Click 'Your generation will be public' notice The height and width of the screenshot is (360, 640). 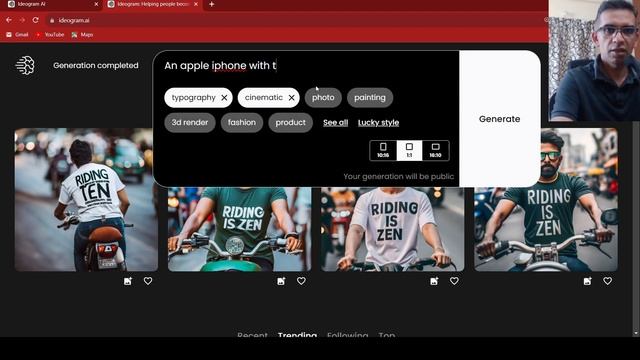398,176
